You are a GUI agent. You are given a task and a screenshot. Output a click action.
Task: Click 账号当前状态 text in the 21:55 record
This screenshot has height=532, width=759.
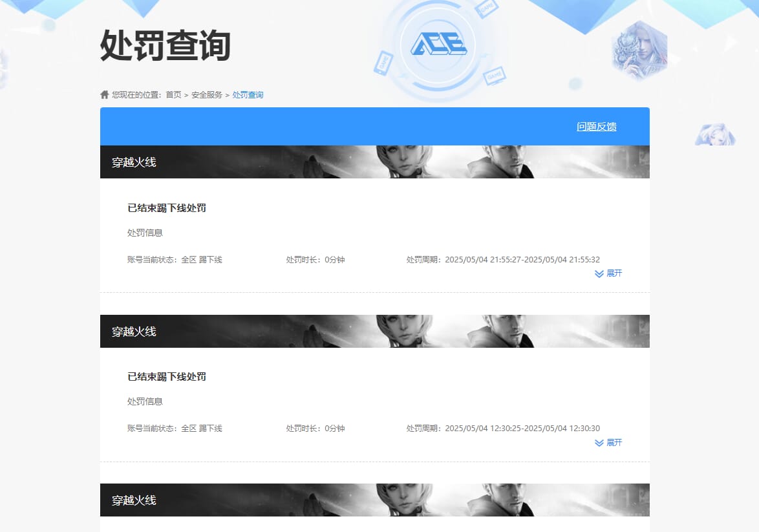coord(175,259)
